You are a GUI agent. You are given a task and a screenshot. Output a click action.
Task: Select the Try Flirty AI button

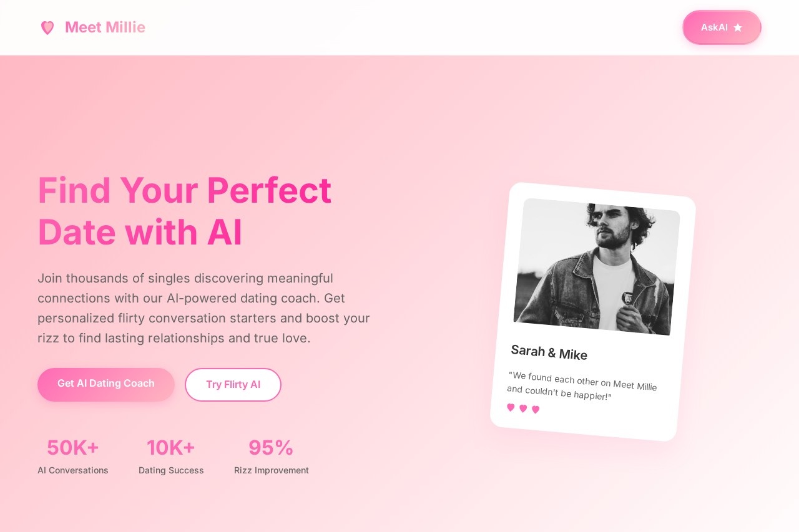[233, 385]
